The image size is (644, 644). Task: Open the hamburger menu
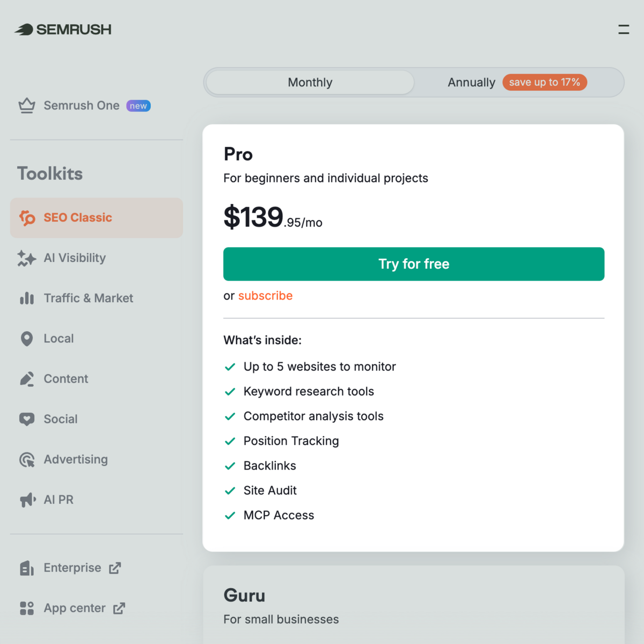pyautogui.click(x=623, y=30)
